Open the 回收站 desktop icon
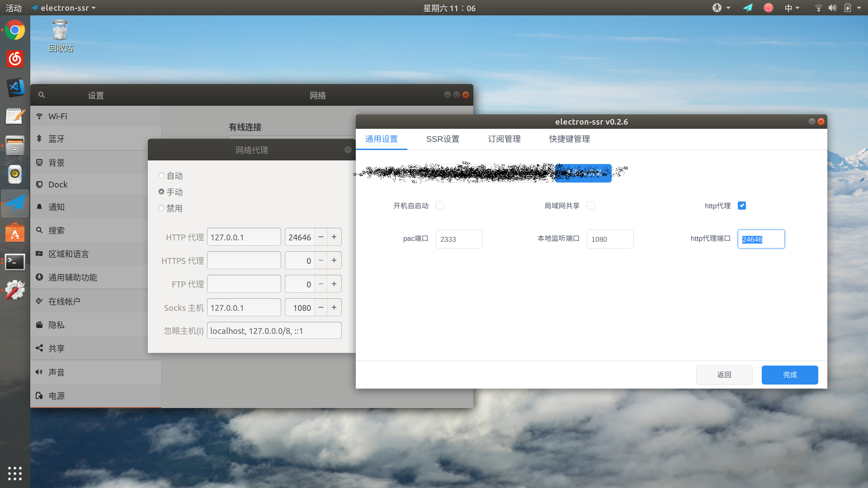 60,37
